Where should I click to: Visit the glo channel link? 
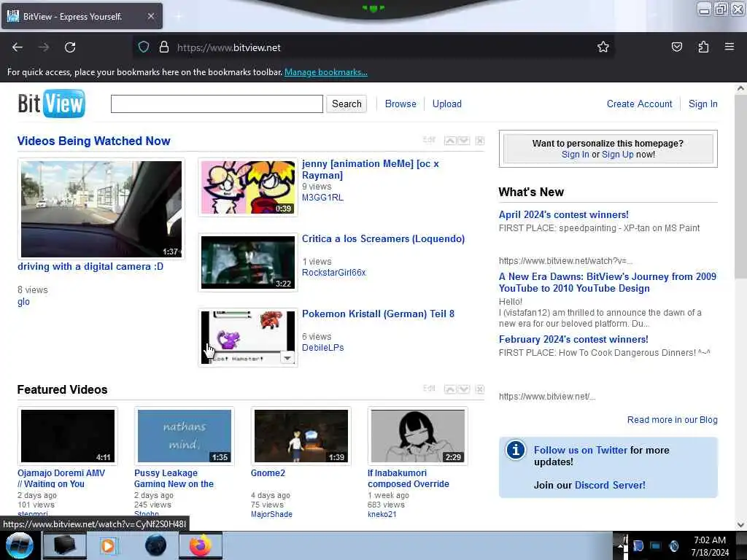(x=23, y=301)
